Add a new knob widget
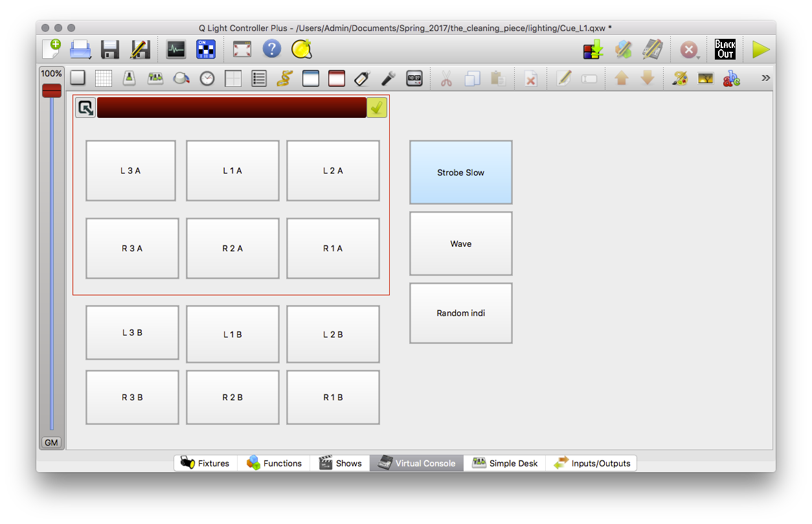This screenshot has height=524, width=812. click(181, 78)
